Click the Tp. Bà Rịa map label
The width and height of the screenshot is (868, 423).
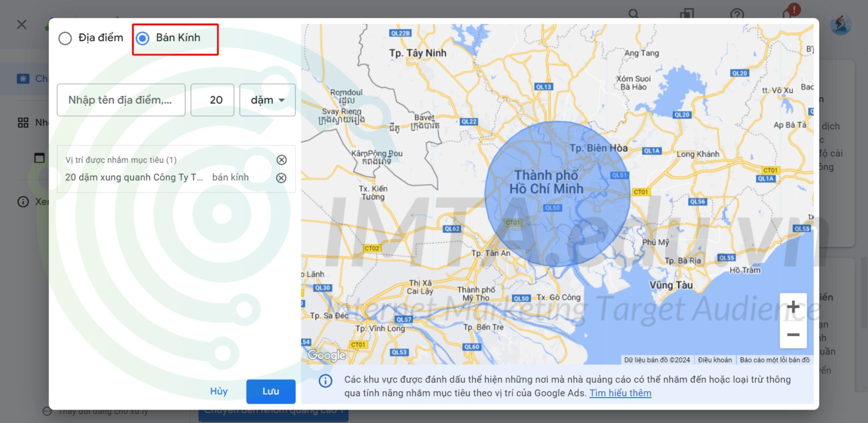point(682,261)
